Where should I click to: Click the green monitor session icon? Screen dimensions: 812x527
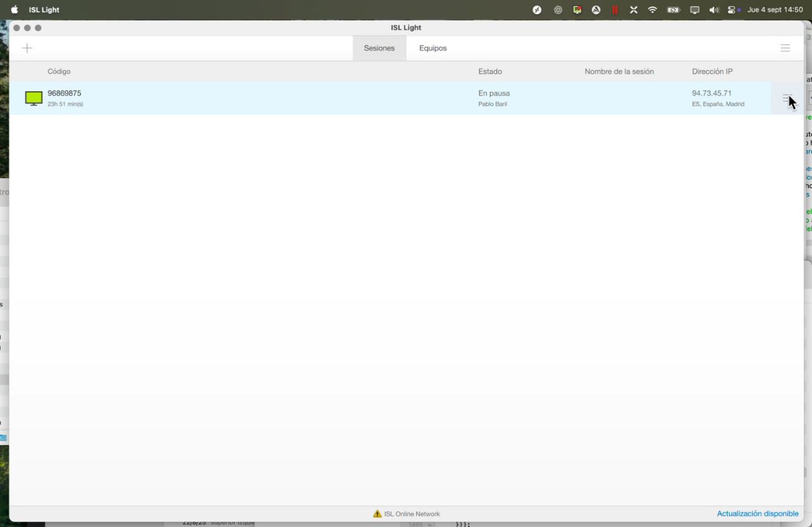34,98
